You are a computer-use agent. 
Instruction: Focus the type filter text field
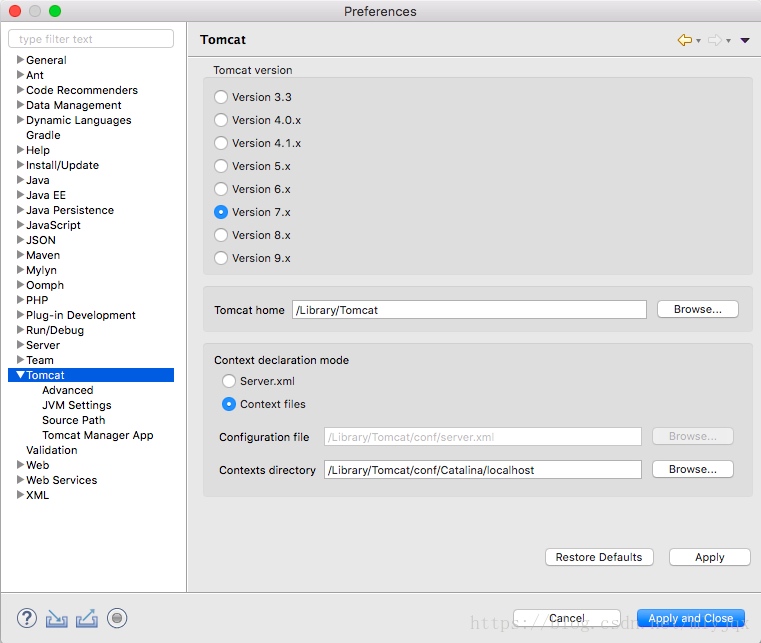91,39
